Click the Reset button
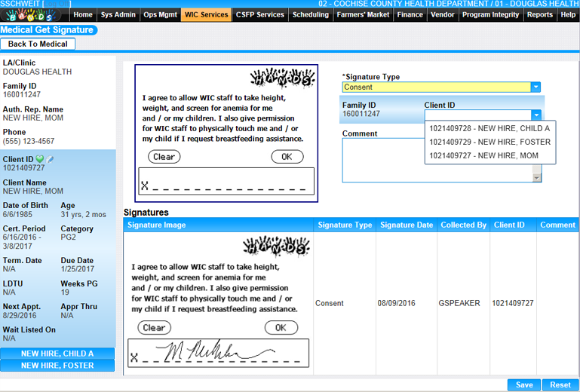 (x=560, y=384)
